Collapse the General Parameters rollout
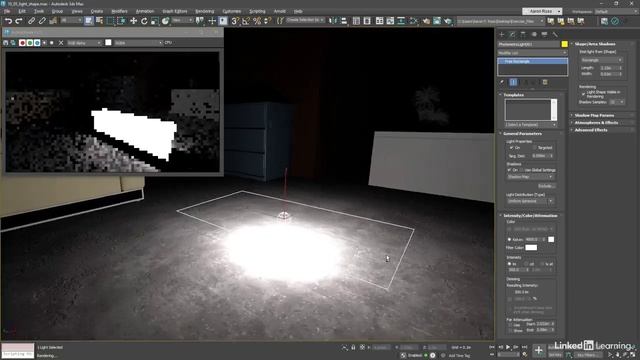The image size is (640, 360). click(522, 134)
